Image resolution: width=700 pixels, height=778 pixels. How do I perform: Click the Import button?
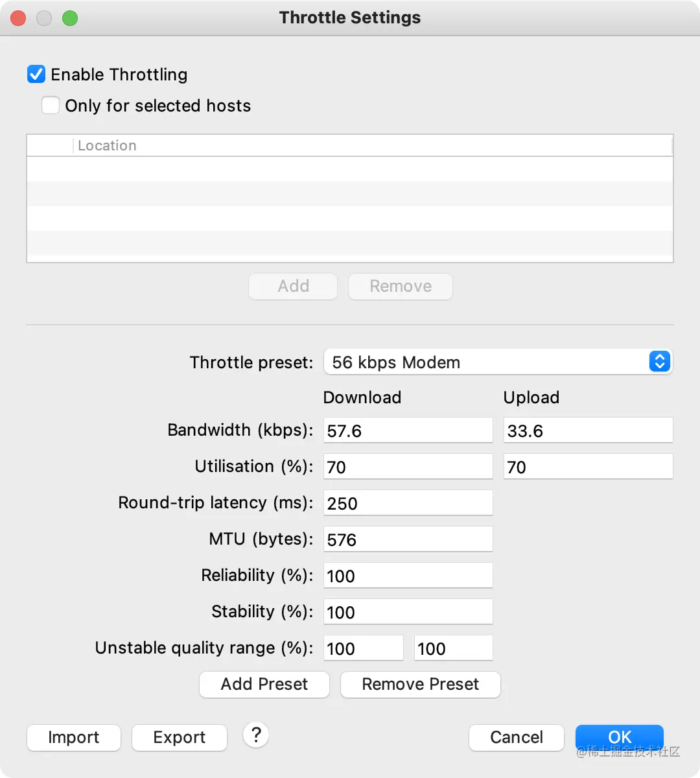pyautogui.click(x=73, y=737)
